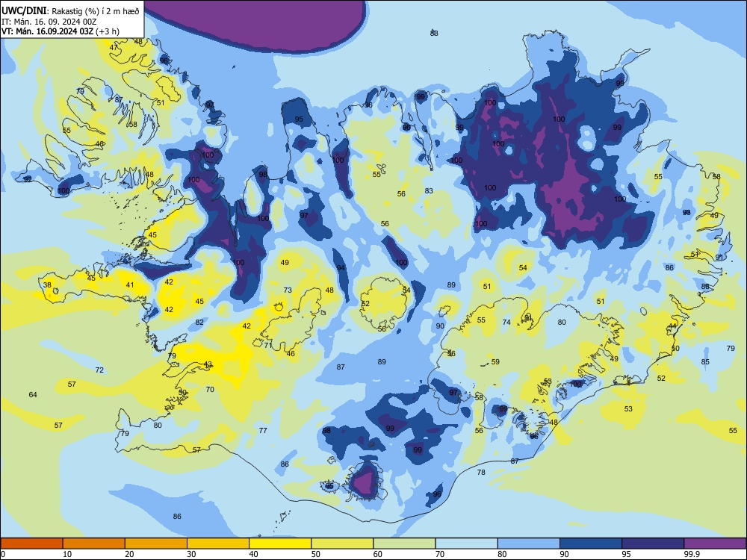Select the purple legend swatch above 99.9
This screenshot has width=747, height=560.
[x=715, y=544]
